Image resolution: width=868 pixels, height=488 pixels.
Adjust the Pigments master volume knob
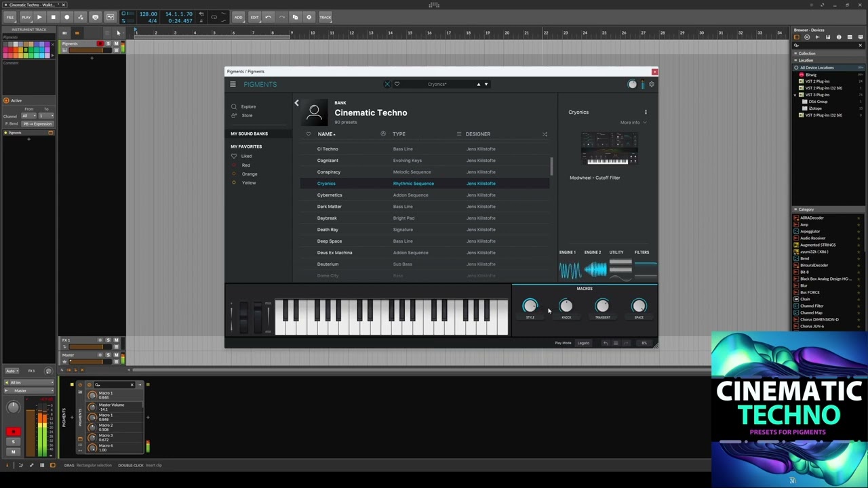pyautogui.click(x=633, y=84)
